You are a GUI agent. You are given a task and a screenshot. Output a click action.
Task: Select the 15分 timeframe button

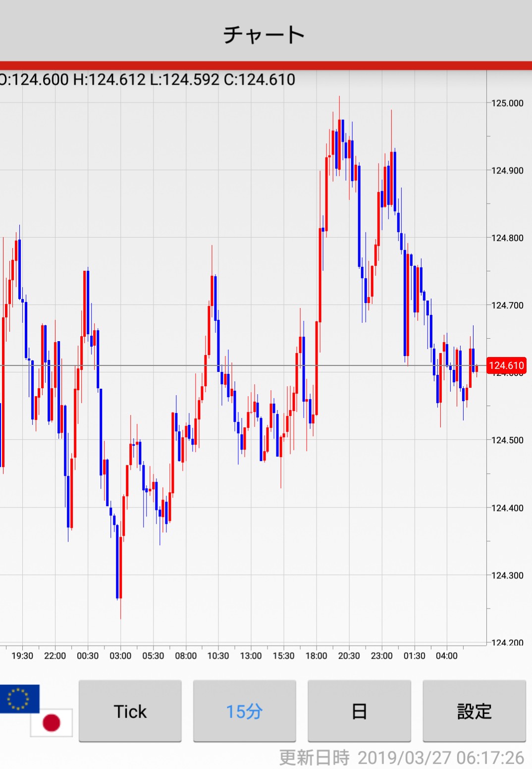(x=244, y=711)
